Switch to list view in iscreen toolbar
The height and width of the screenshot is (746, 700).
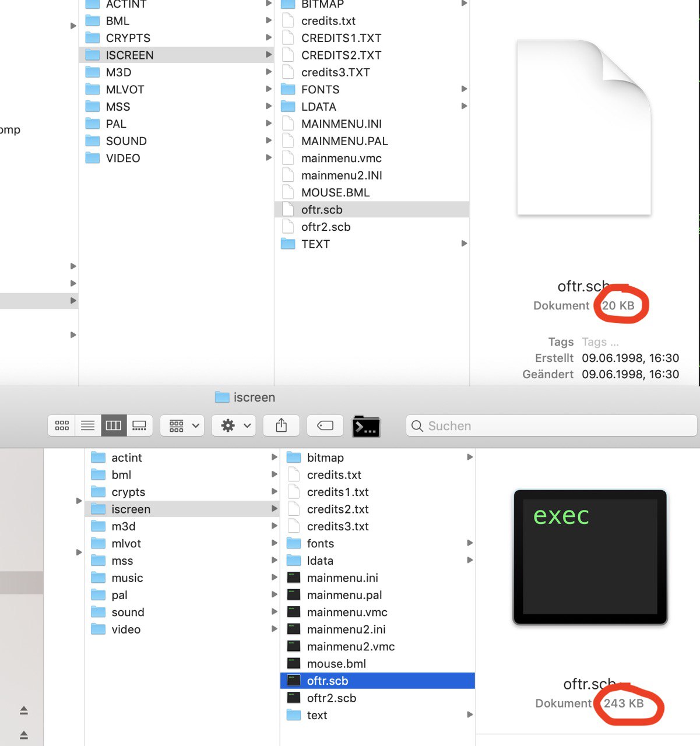click(x=87, y=425)
